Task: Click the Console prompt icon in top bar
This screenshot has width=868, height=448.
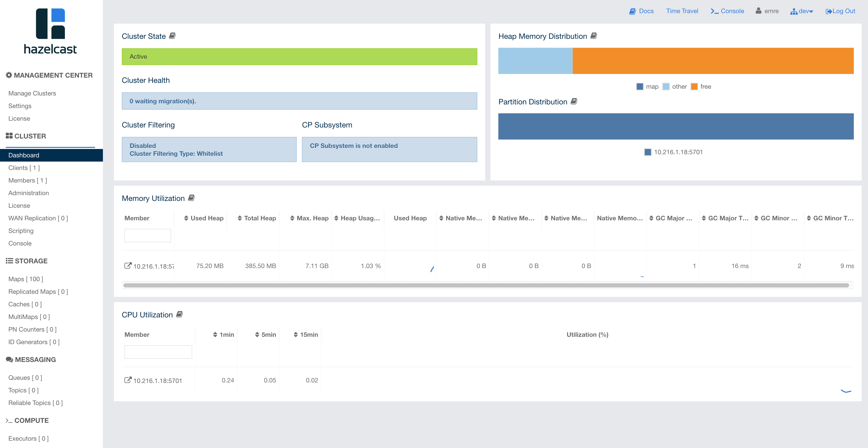Action: [x=714, y=11]
